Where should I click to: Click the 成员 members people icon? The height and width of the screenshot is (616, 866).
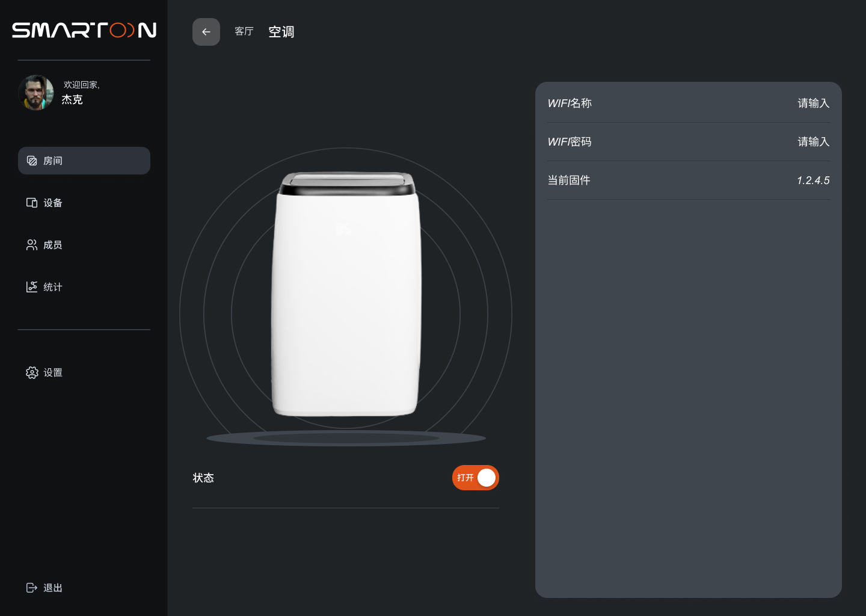[x=32, y=245]
